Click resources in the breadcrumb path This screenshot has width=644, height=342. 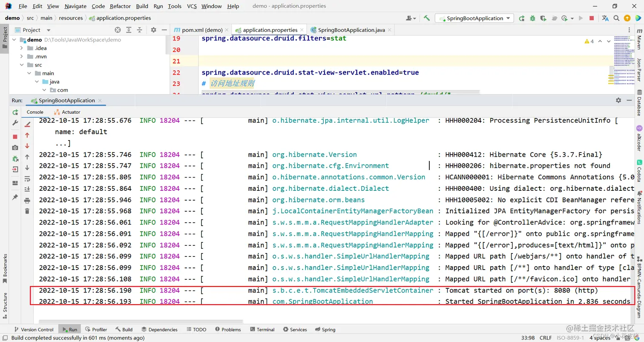tap(71, 18)
